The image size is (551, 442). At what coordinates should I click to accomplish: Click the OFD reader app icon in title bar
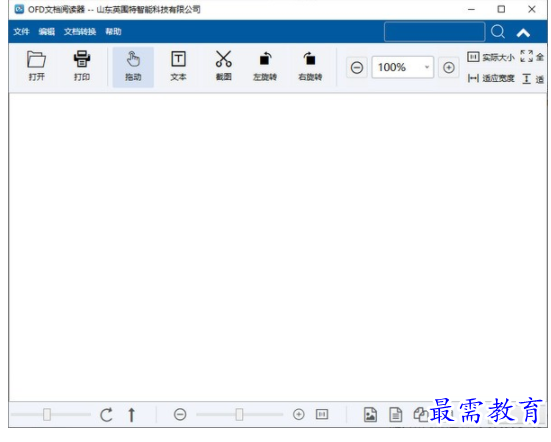(19, 9)
